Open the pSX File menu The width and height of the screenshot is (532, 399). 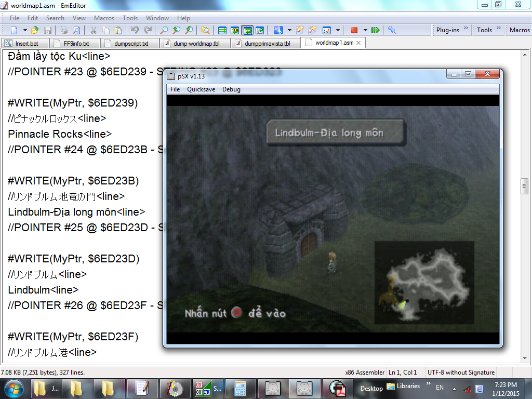(175, 89)
